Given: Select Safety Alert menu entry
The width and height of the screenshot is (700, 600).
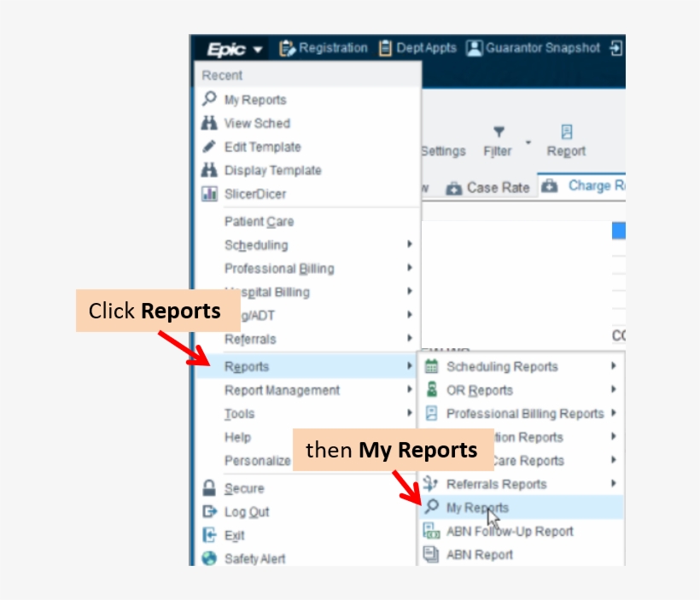Looking at the screenshot, I should (x=254, y=558).
